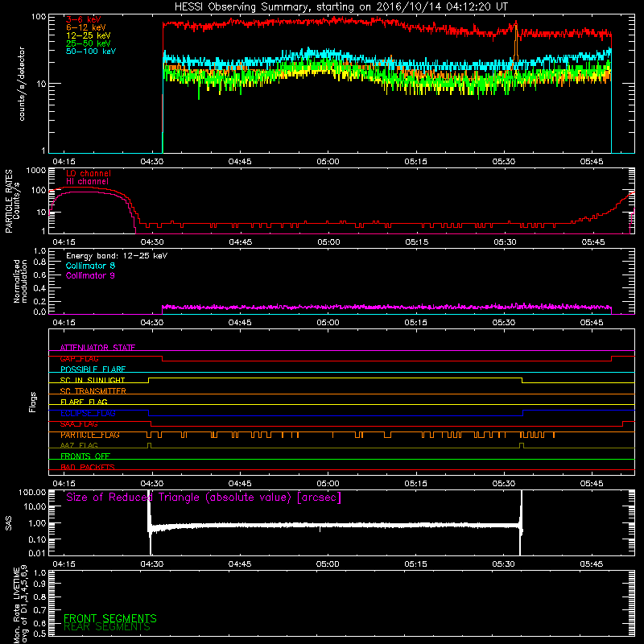Screen dimensions: 644x644
Task: Click the POSSIBLE_FLARE flag label
Action: click(93, 369)
